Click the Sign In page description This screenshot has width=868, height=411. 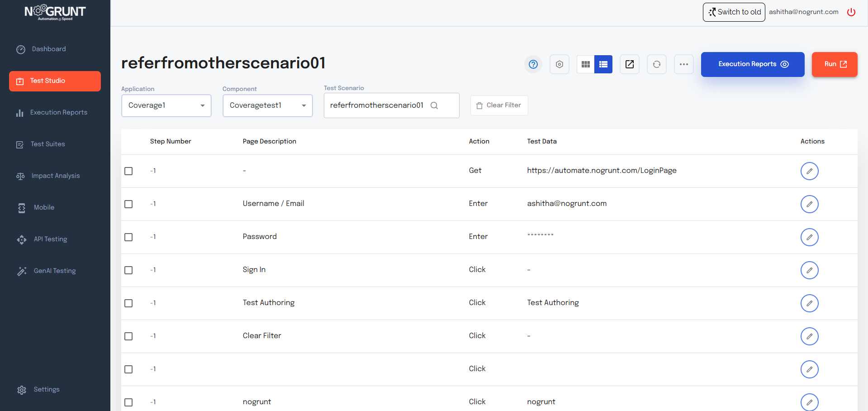(x=254, y=270)
